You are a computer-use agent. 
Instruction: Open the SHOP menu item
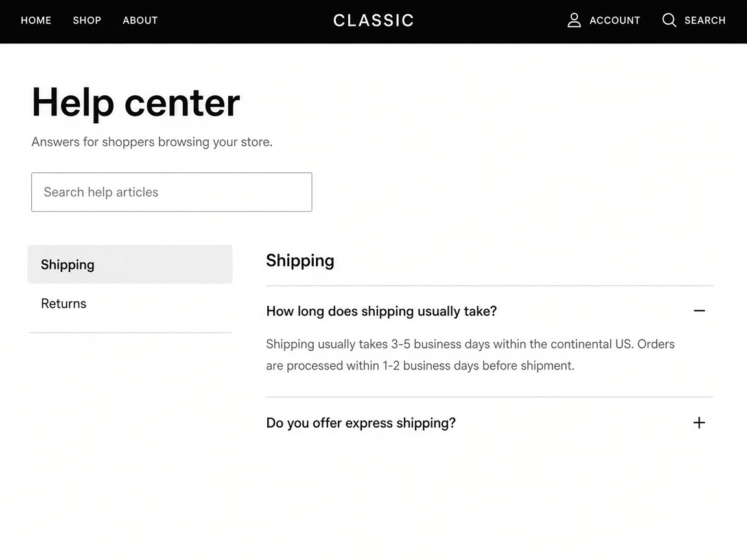[x=87, y=21]
